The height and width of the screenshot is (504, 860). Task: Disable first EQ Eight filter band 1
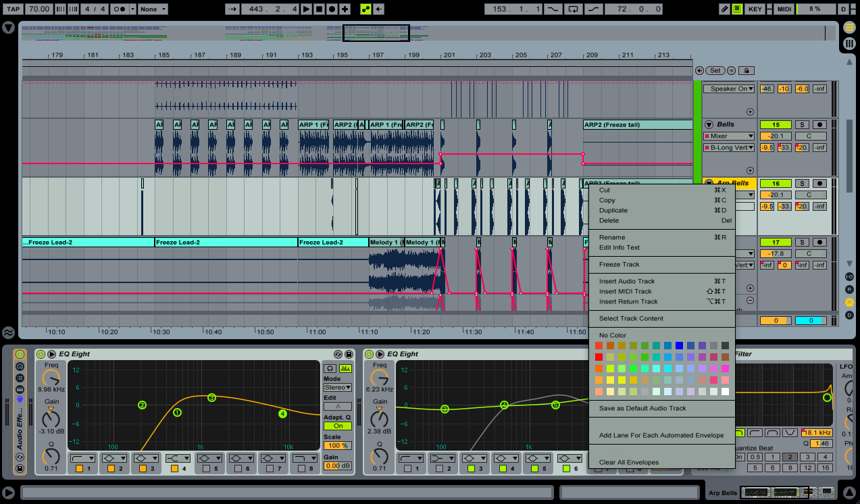(x=79, y=468)
